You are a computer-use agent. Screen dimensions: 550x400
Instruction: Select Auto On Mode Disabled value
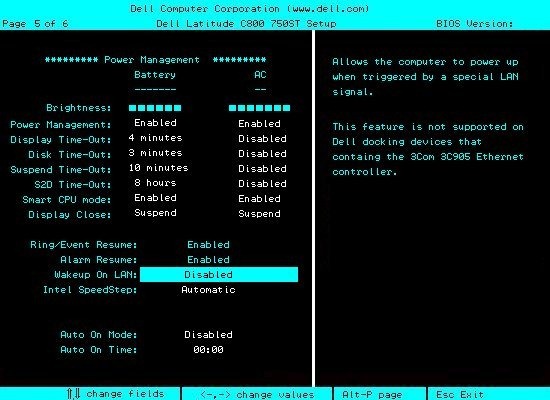tap(208, 335)
